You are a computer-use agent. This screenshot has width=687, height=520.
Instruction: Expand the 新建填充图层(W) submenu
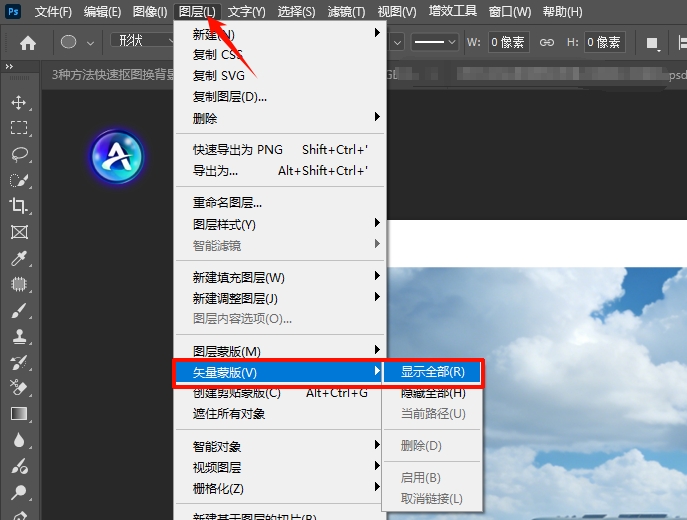point(280,277)
